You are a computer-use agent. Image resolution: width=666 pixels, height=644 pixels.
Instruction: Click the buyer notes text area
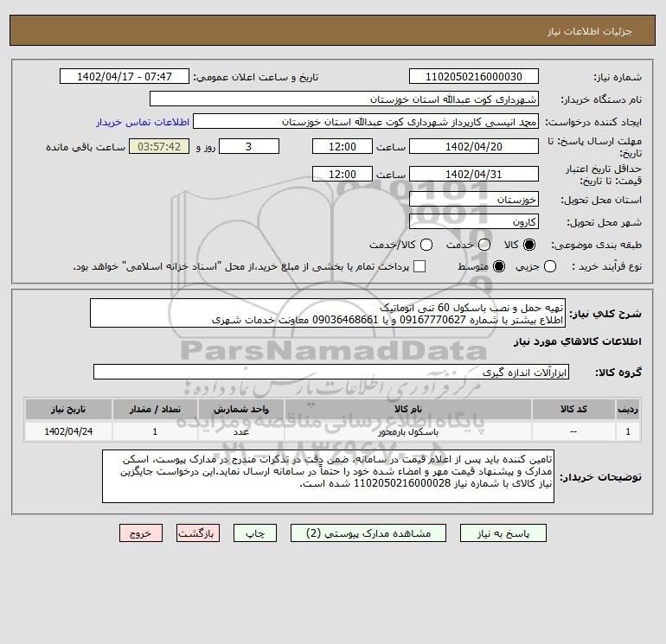click(x=328, y=476)
